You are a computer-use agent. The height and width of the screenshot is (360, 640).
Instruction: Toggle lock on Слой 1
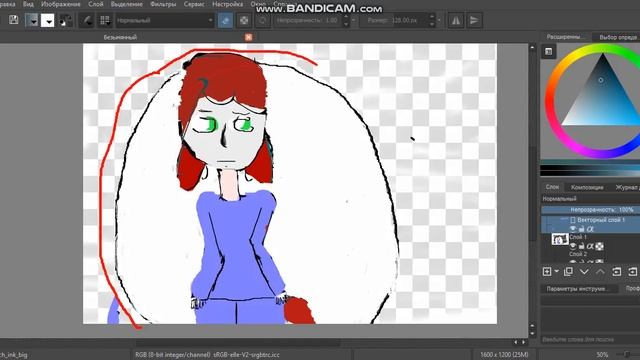click(x=582, y=246)
